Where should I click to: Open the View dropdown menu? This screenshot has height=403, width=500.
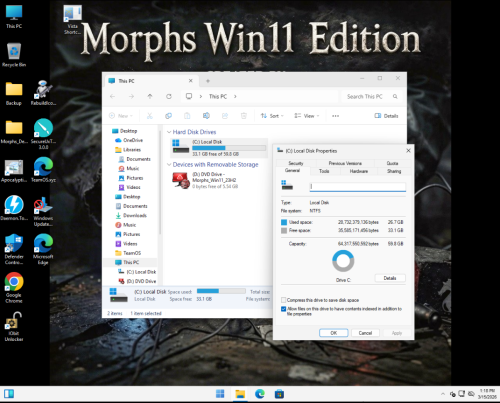coord(307,116)
